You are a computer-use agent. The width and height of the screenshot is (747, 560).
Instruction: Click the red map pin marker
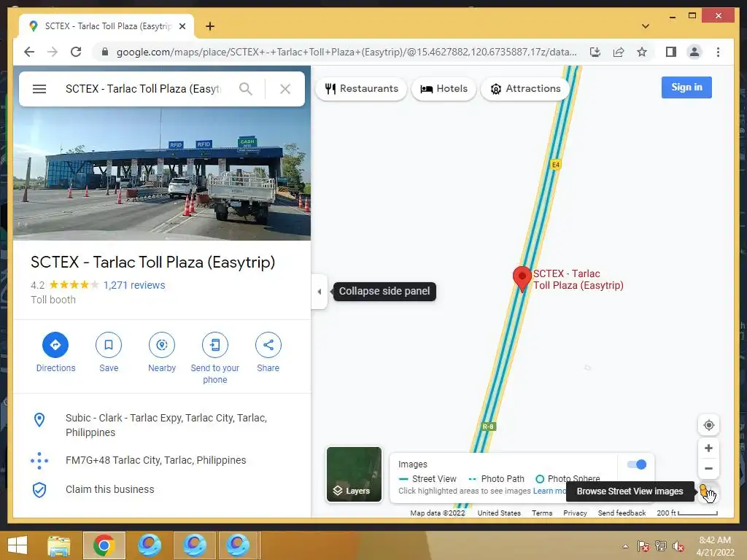coord(522,279)
